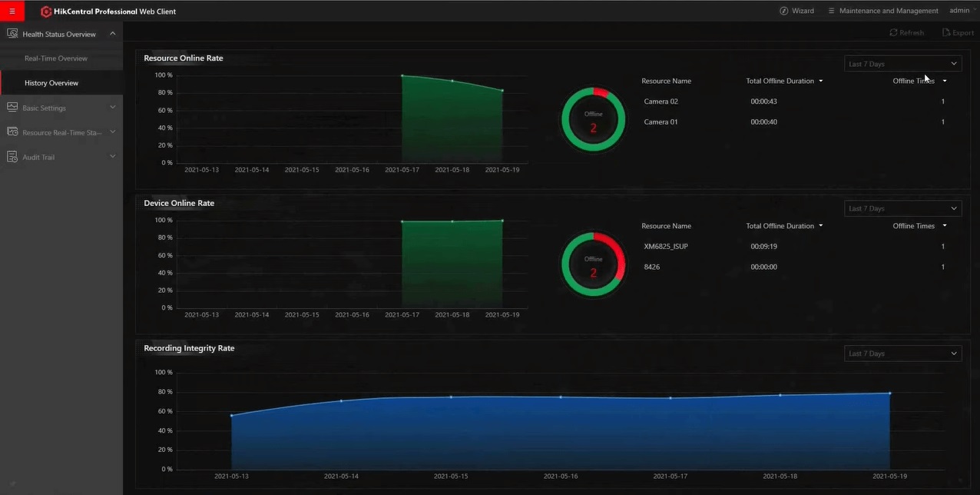Screen dimensions: 980x495
Task: Click Recording Integrity 2021-05-13 data point
Action: click(x=231, y=416)
